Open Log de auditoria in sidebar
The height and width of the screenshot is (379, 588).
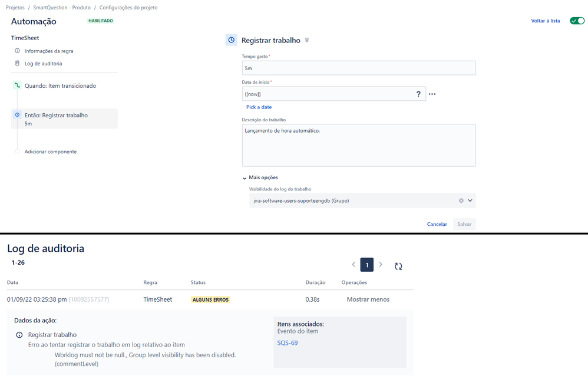click(x=43, y=64)
